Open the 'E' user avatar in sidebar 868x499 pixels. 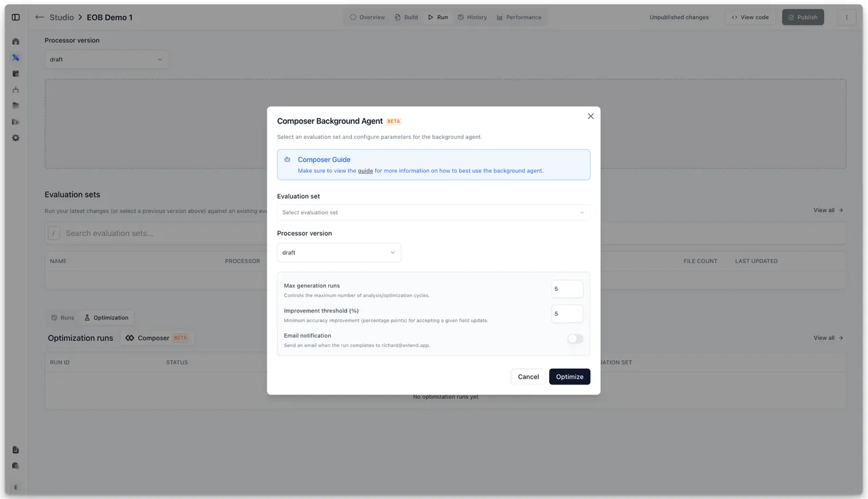click(x=16, y=487)
